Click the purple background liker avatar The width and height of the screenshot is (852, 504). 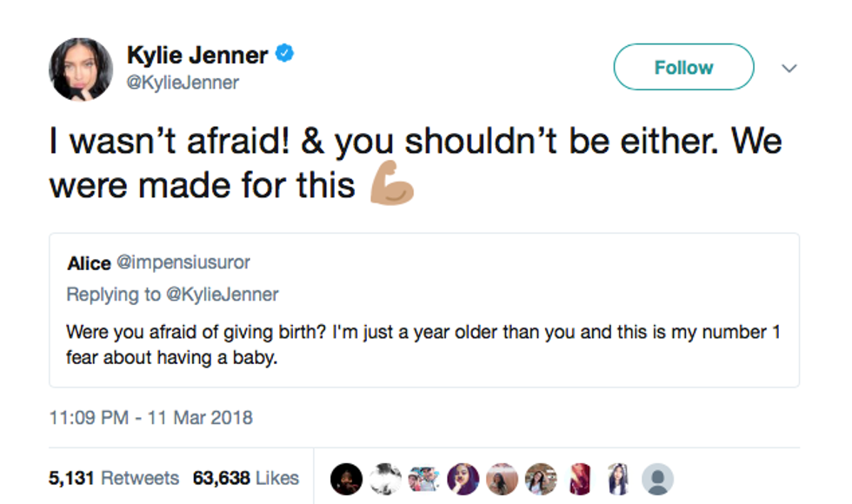pos(463,479)
